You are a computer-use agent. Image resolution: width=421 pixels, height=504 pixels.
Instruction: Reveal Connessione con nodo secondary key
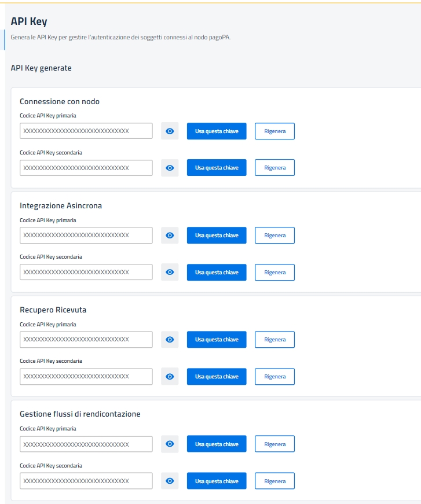click(x=170, y=168)
